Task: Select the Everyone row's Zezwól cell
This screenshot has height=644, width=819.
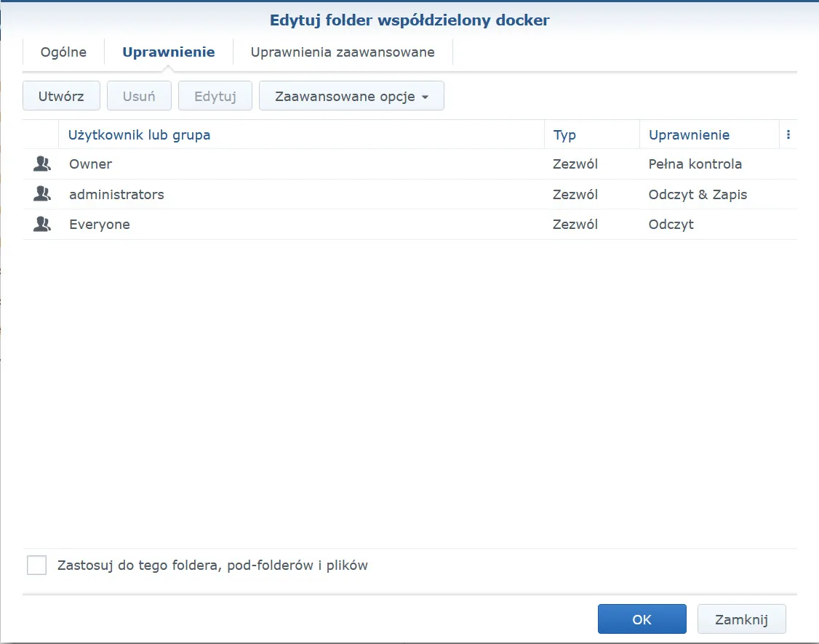Action: tap(575, 225)
